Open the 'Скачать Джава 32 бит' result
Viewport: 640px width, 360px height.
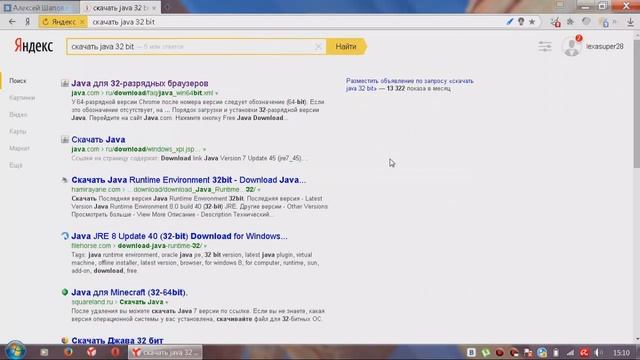click(117, 340)
